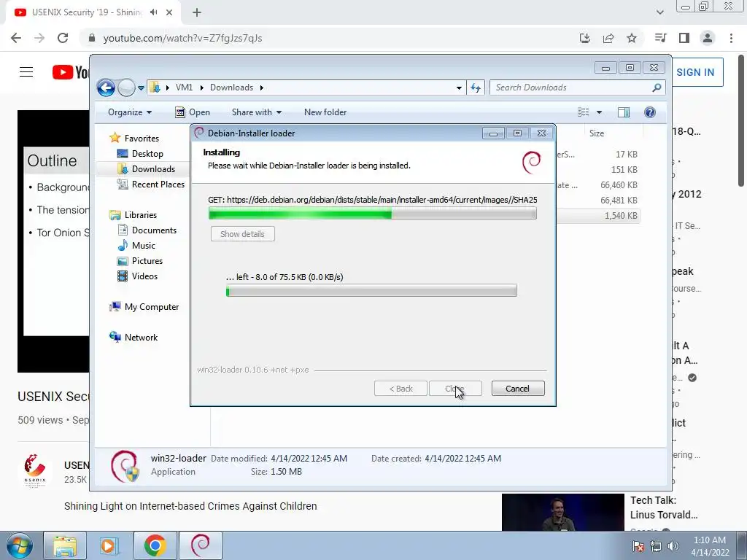Screen dimensions: 747x560
Task: Click the main green download progress bar
Action: [373, 214]
